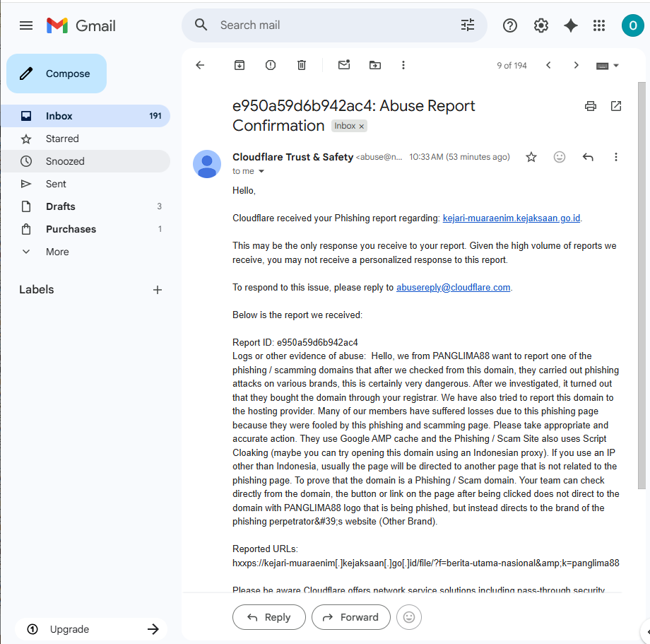The width and height of the screenshot is (650, 644).
Task: Focus the Search mail field
Action: [x=334, y=25]
